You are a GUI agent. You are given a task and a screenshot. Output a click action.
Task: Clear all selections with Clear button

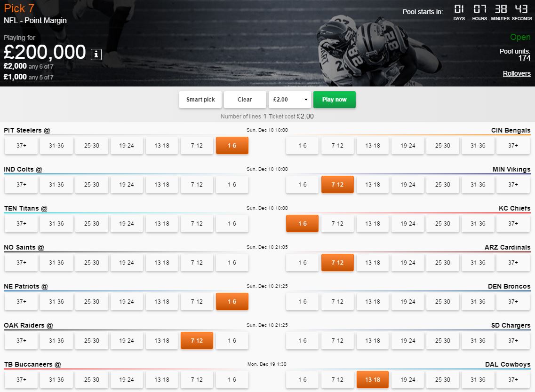click(x=245, y=100)
